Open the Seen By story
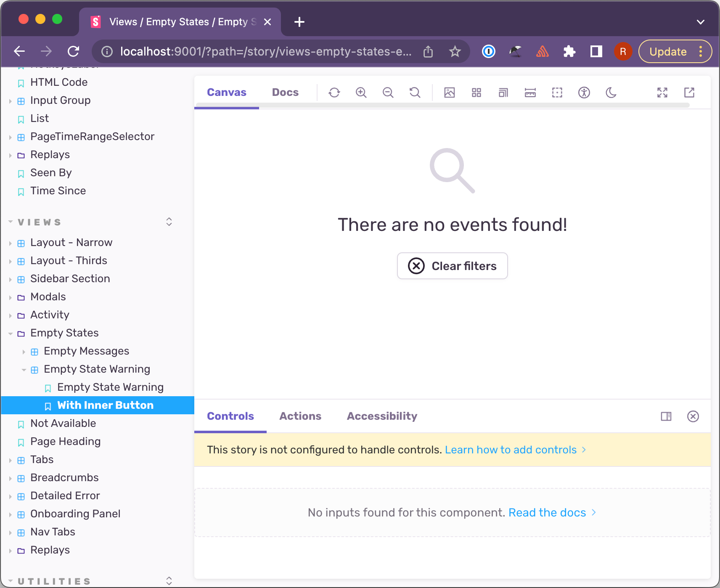This screenshot has height=588, width=720. (x=51, y=172)
